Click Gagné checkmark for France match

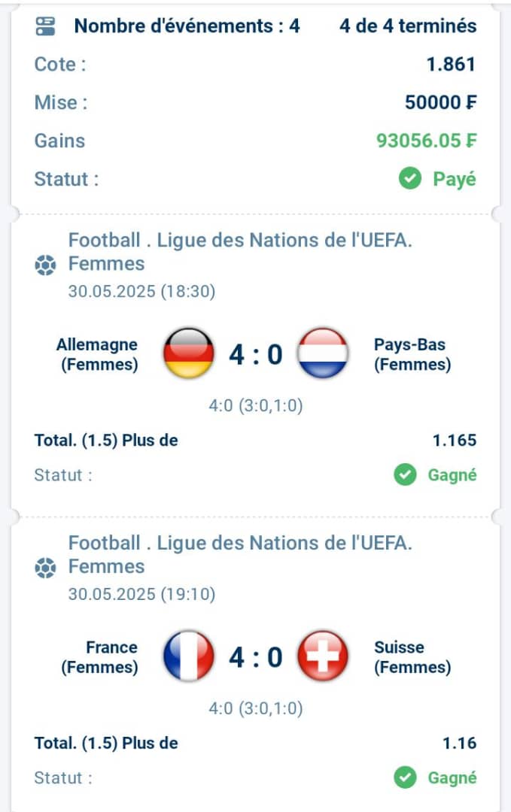[405, 777]
